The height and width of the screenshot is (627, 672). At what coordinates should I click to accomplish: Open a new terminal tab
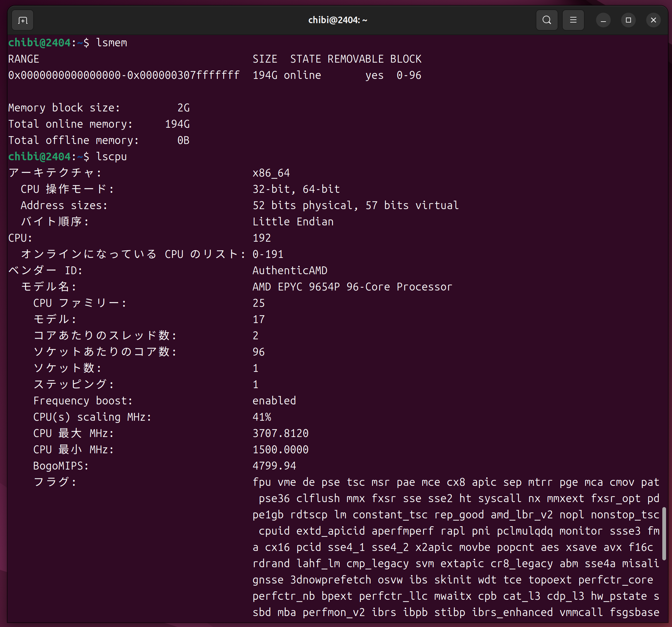[23, 20]
